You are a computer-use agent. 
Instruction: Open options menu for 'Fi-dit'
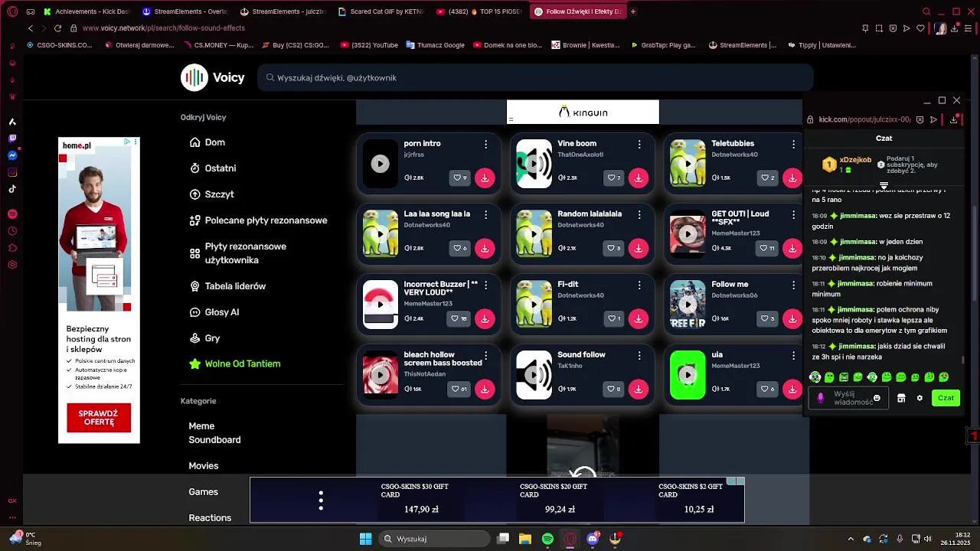tap(639, 285)
